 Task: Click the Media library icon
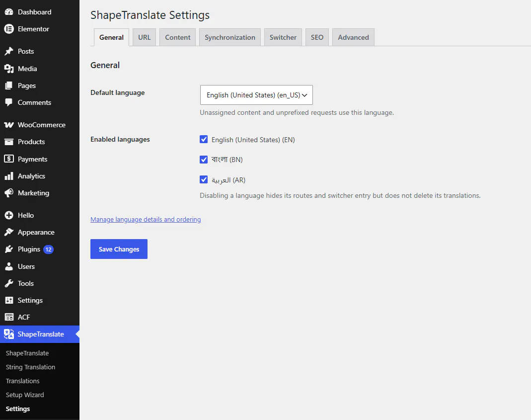[9, 69]
